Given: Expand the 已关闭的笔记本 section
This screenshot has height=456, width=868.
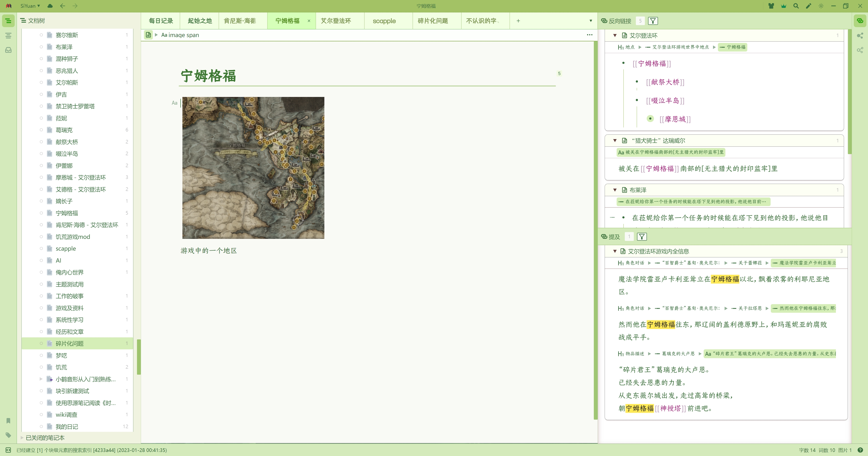Looking at the screenshot, I should click(22, 437).
